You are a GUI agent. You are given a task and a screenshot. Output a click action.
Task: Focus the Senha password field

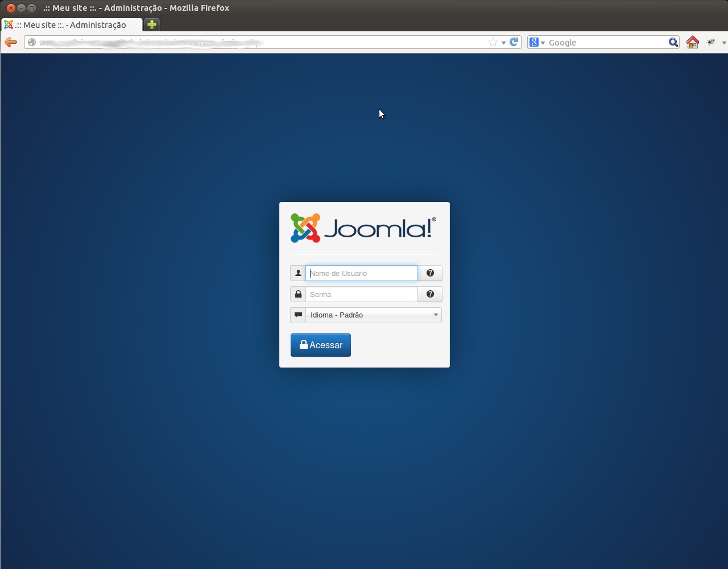coord(362,294)
